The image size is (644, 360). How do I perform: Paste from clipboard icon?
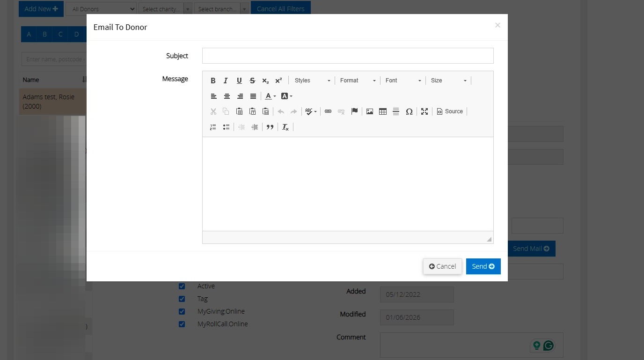[x=239, y=111]
